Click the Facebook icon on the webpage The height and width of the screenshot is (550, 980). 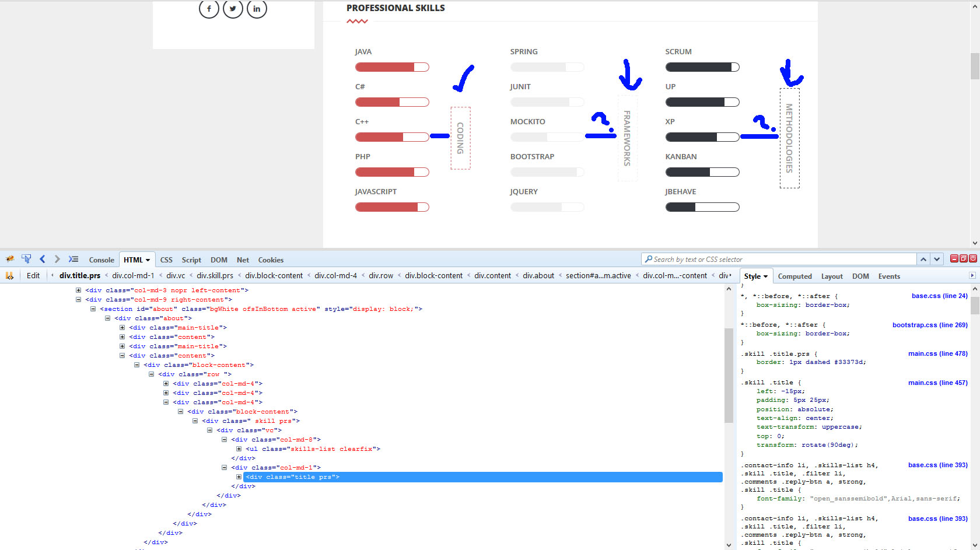coord(209,9)
